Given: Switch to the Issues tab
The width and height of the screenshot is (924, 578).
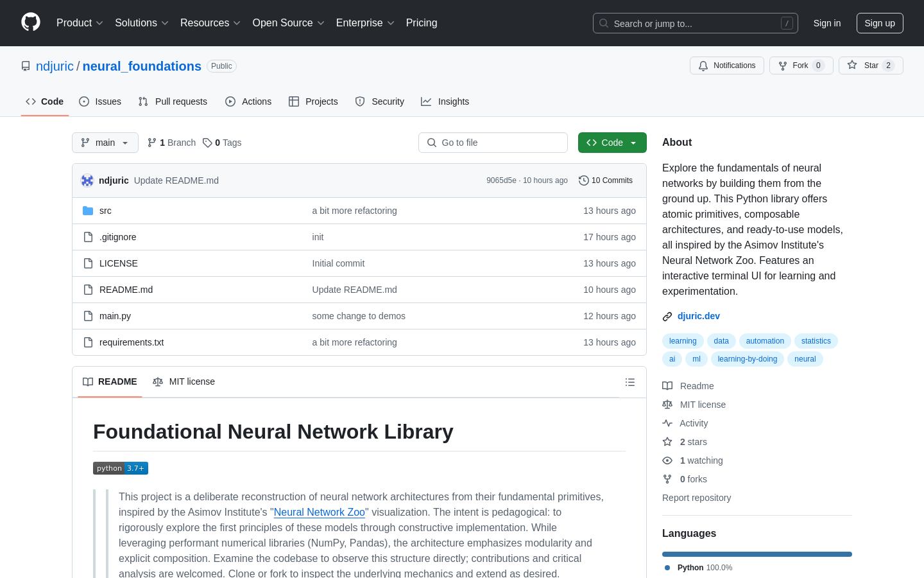Looking at the screenshot, I should click(100, 101).
